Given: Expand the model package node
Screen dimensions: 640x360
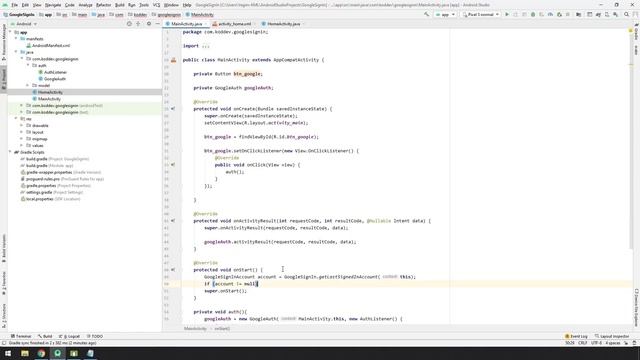Looking at the screenshot, I should (x=28, y=85).
